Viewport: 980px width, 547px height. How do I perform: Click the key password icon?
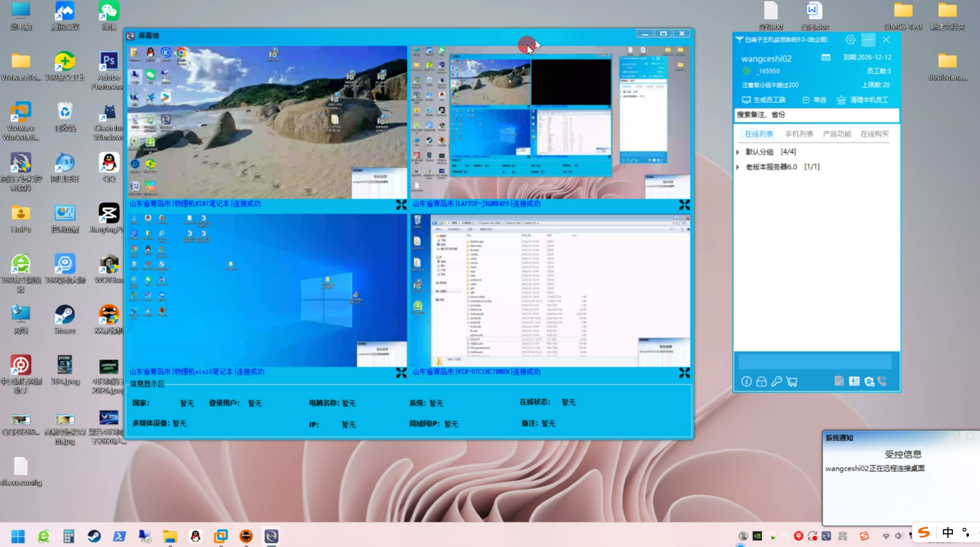pyautogui.click(x=777, y=381)
